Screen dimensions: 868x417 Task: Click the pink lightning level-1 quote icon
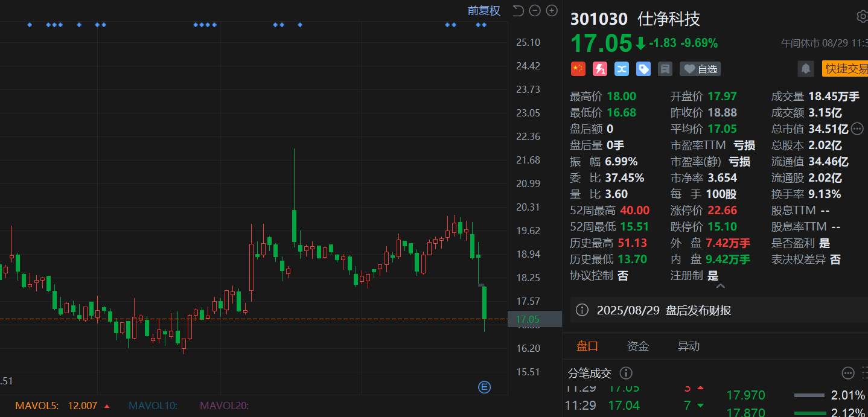(x=600, y=69)
